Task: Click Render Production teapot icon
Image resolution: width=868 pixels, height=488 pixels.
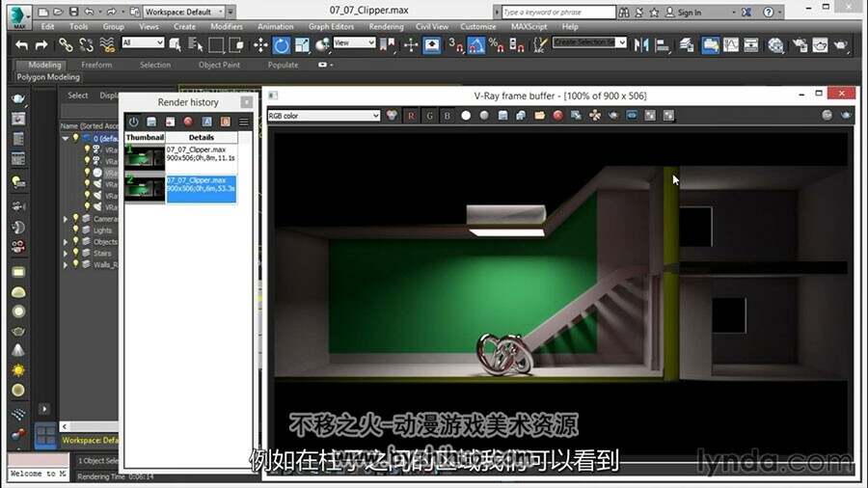Action: coord(841,44)
